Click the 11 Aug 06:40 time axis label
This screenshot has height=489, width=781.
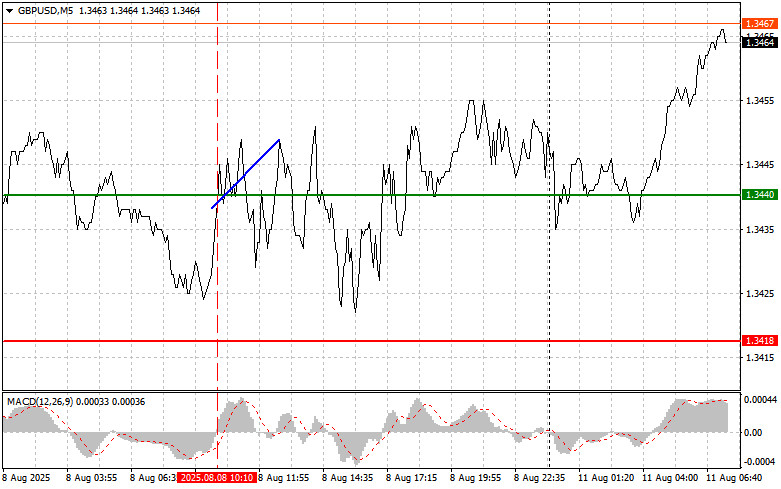(734, 478)
